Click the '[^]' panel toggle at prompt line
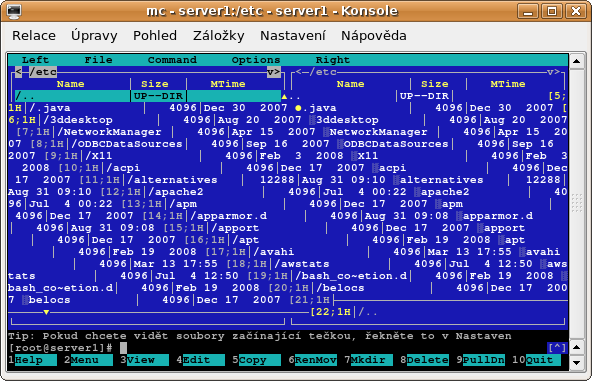The width and height of the screenshot is (592, 381). [557, 348]
